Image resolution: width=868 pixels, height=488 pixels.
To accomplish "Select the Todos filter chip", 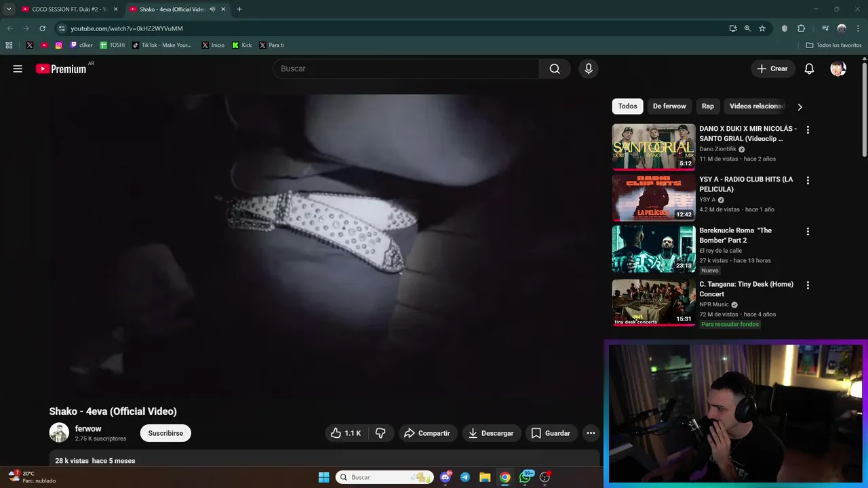I will coord(627,106).
